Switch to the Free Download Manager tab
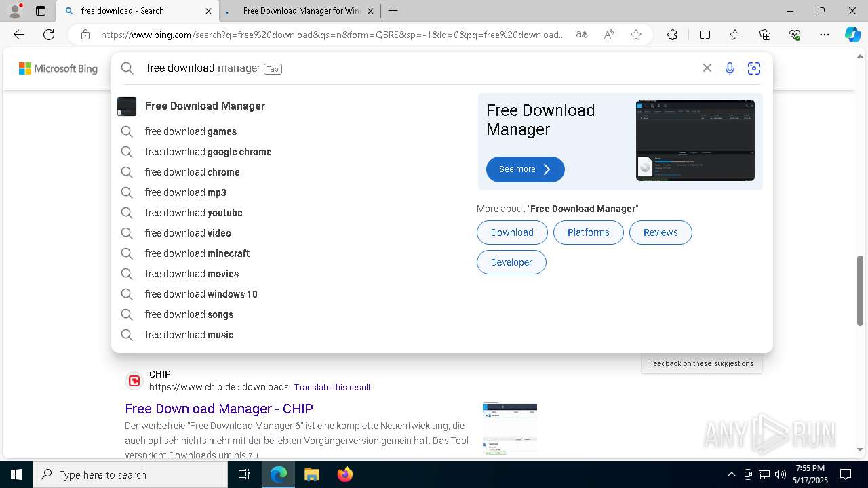The height and width of the screenshot is (488, 868). tap(301, 11)
